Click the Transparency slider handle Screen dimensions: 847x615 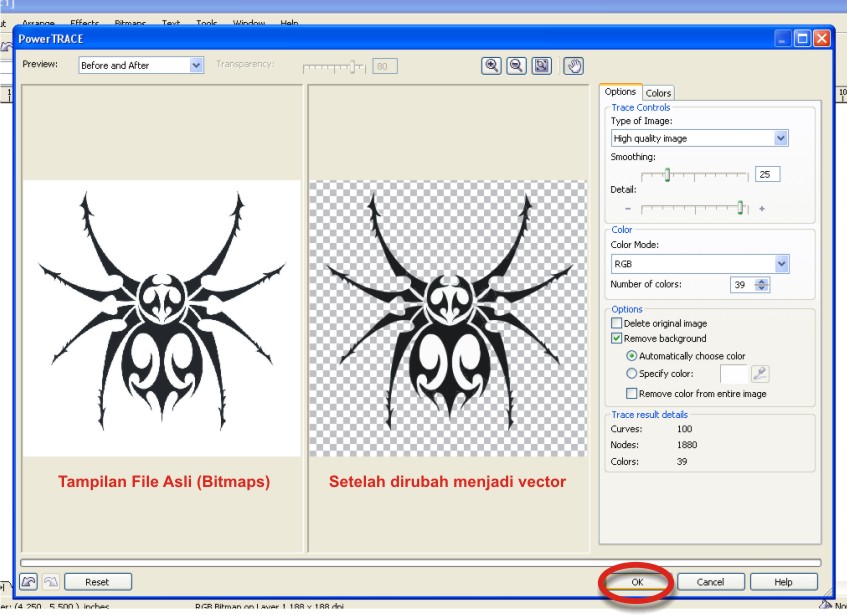[x=352, y=67]
